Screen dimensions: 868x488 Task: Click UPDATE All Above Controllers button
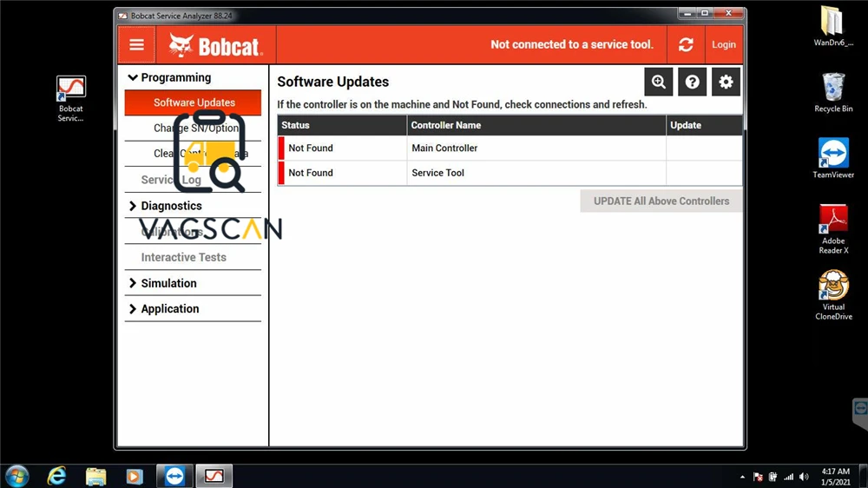point(661,201)
